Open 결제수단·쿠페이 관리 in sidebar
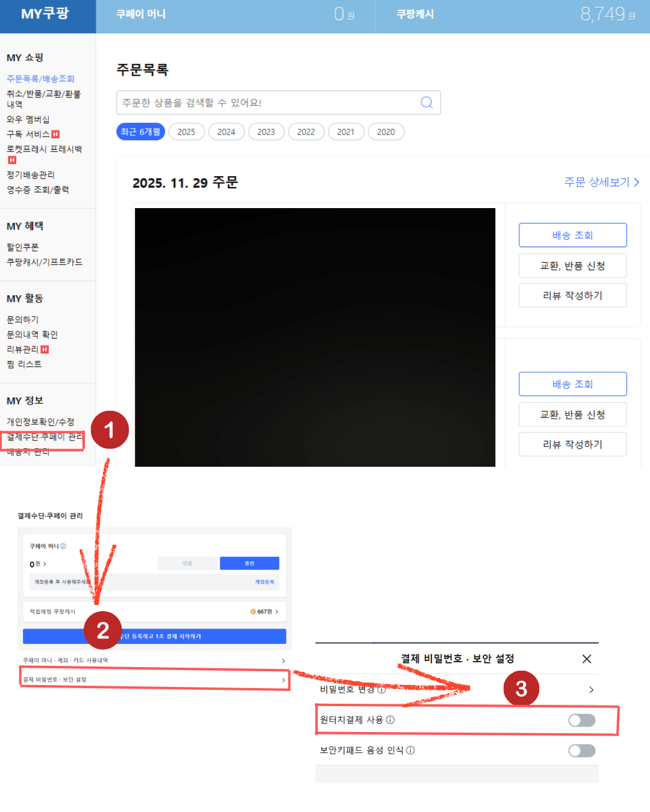This screenshot has width=650, height=812. 44,437
